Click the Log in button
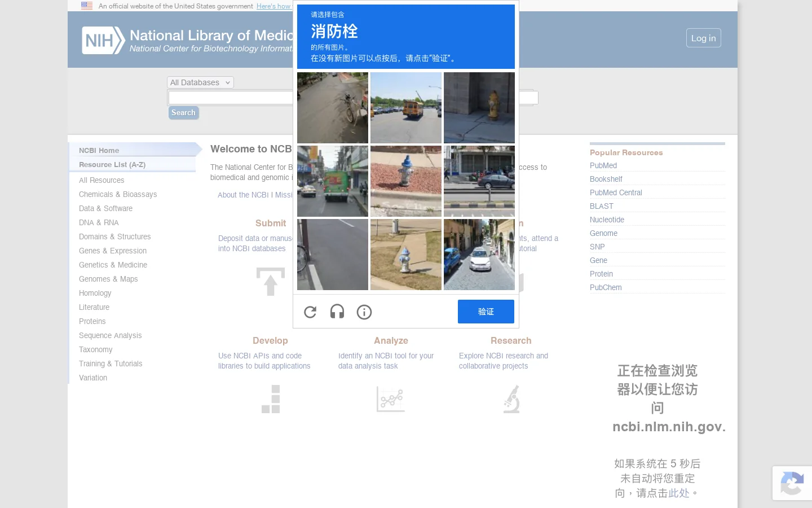This screenshot has width=812, height=508. (703, 38)
